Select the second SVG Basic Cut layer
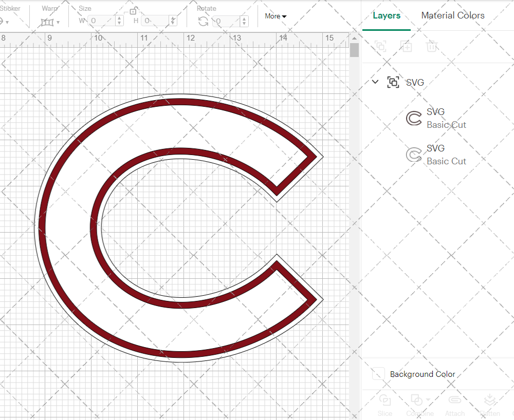The width and height of the screenshot is (514, 420). pos(437,155)
